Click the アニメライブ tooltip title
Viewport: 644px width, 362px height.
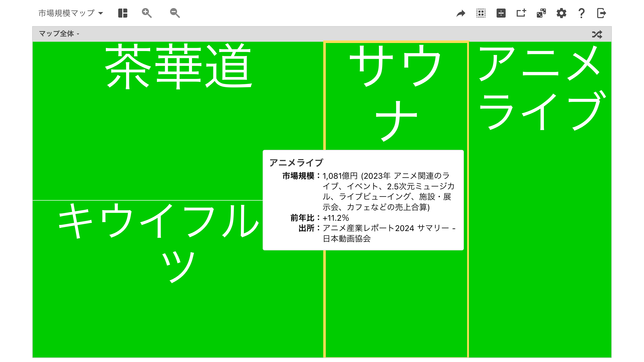coord(296,163)
